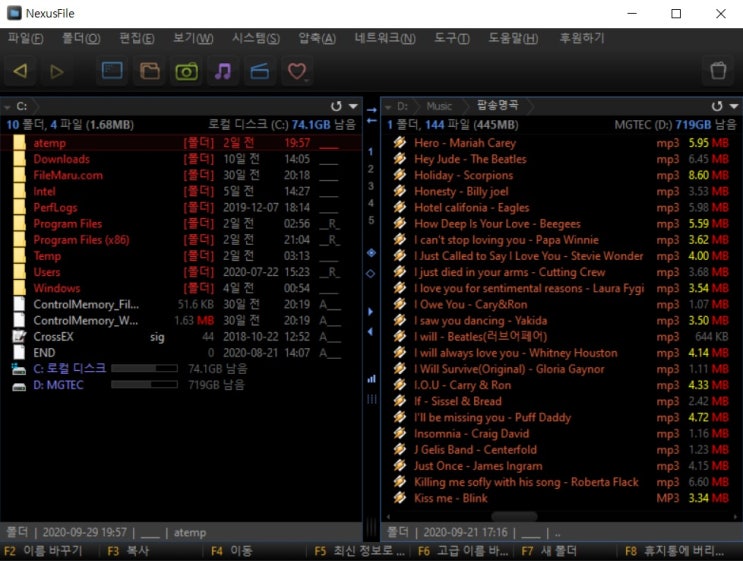Screen dimensions: 743x561
Task: Select the Windows folder row
Action: pos(181,288)
